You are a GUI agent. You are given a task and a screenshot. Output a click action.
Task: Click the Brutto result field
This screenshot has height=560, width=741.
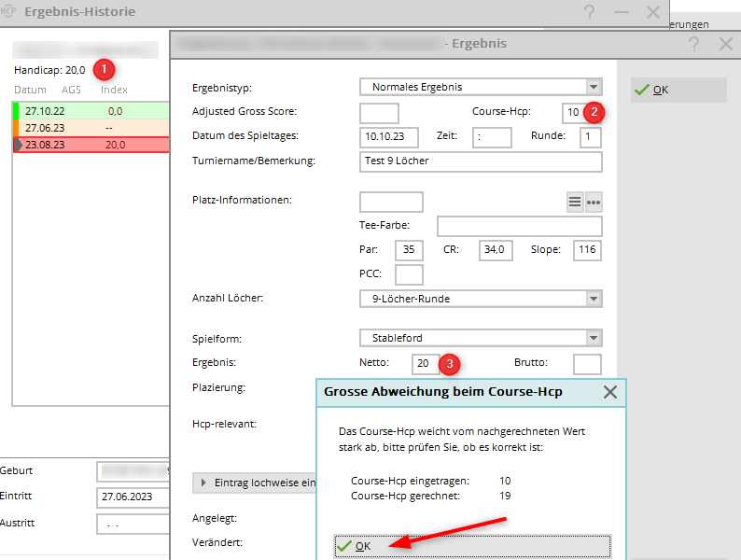click(586, 363)
